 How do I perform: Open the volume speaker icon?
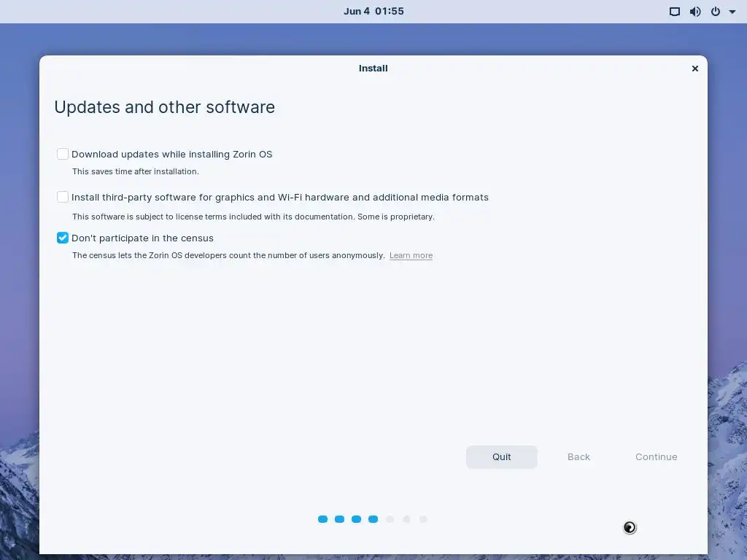click(x=695, y=12)
